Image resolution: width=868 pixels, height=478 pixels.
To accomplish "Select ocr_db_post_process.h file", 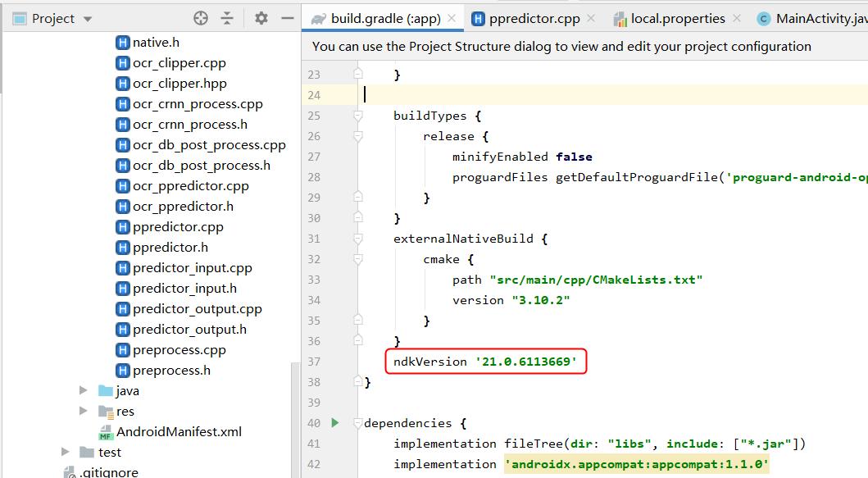I will [x=202, y=166].
